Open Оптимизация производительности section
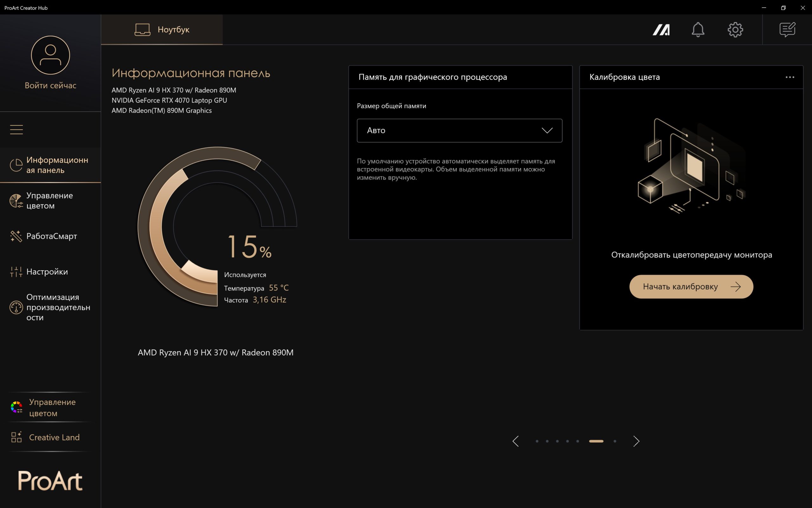This screenshot has width=812, height=508. coord(50,307)
